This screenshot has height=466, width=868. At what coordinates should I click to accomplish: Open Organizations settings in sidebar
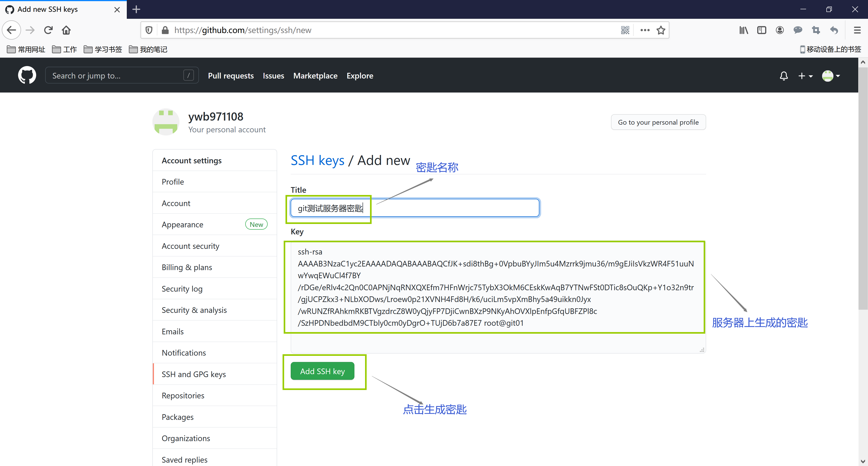tap(215, 438)
